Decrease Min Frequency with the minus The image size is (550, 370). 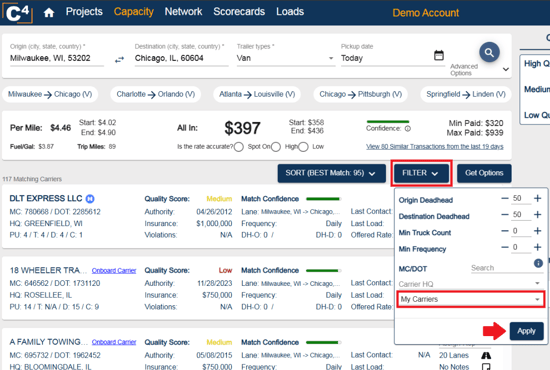pos(505,247)
